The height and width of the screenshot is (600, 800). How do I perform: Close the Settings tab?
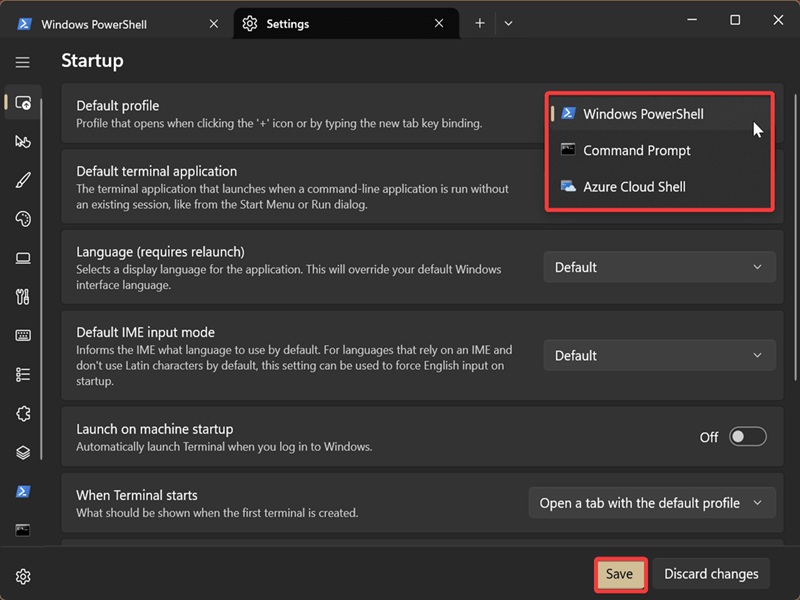pos(439,23)
